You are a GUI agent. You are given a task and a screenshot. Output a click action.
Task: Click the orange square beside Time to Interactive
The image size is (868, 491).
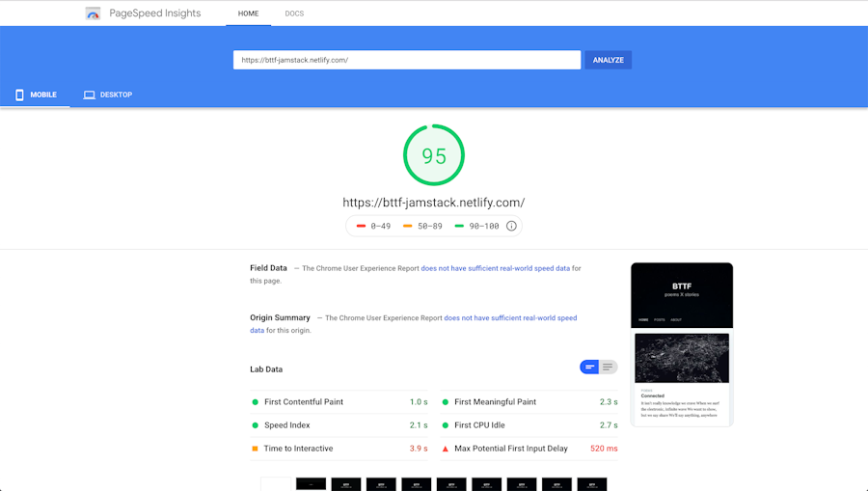point(256,449)
